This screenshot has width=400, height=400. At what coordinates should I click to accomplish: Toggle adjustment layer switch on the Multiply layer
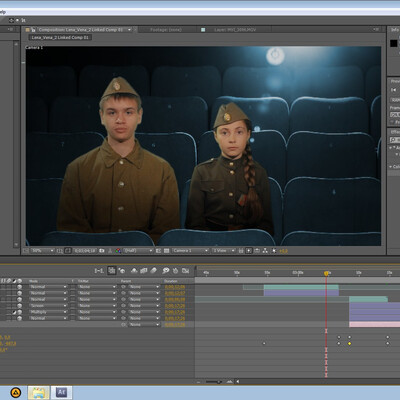(14, 312)
